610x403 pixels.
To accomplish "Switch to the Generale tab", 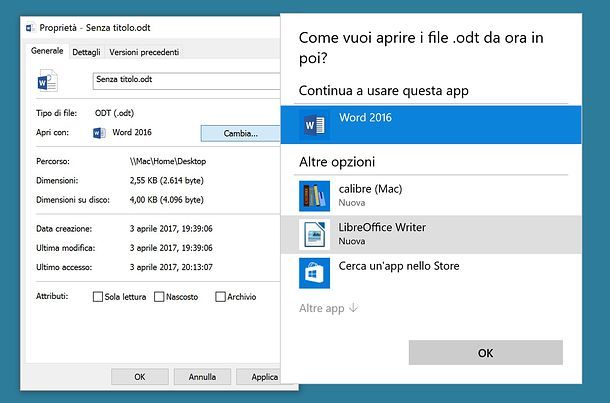I will click(47, 51).
